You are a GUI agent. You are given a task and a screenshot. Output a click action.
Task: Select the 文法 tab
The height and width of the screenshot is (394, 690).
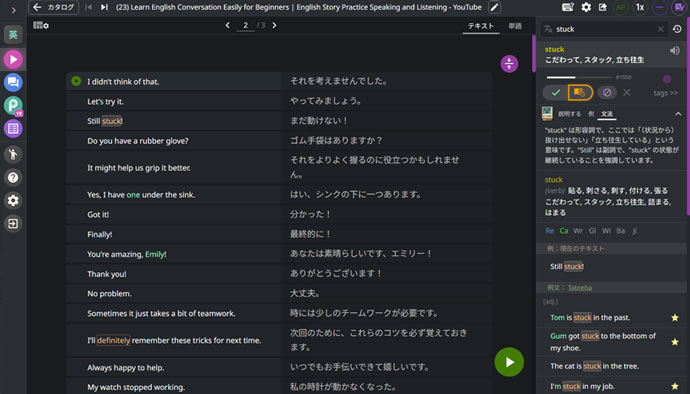(607, 114)
